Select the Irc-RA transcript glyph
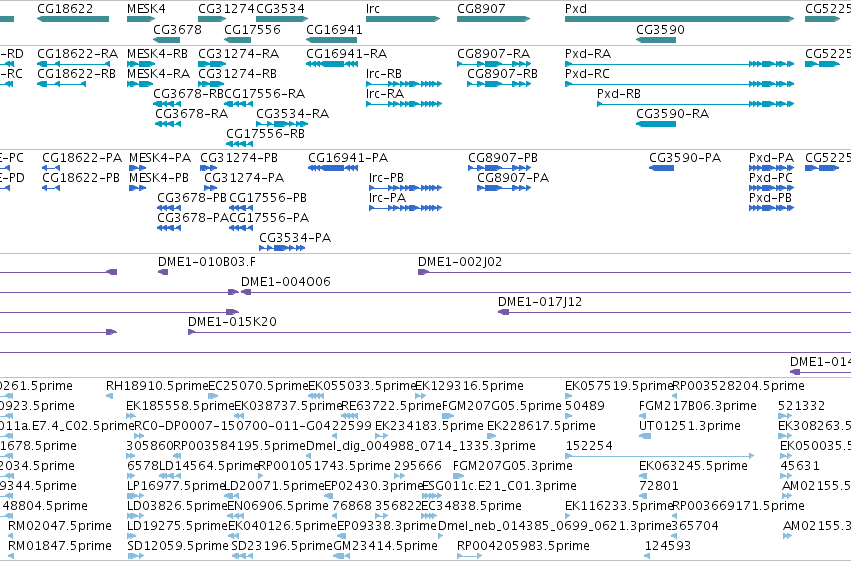Viewport: 851px width, 561px height. click(x=404, y=104)
